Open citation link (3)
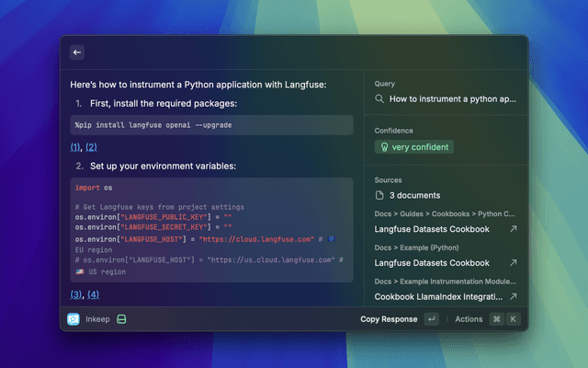588x368 pixels. [x=75, y=294]
